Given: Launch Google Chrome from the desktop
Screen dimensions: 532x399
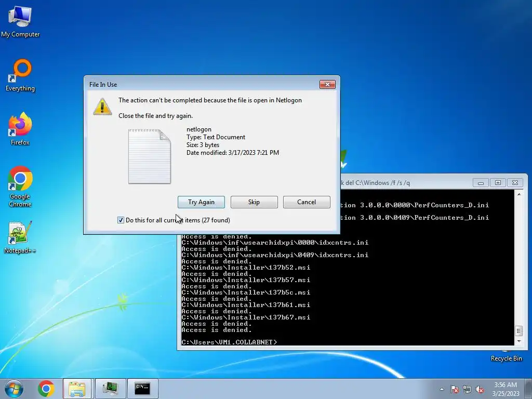Looking at the screenshot, I should [20, 187].
